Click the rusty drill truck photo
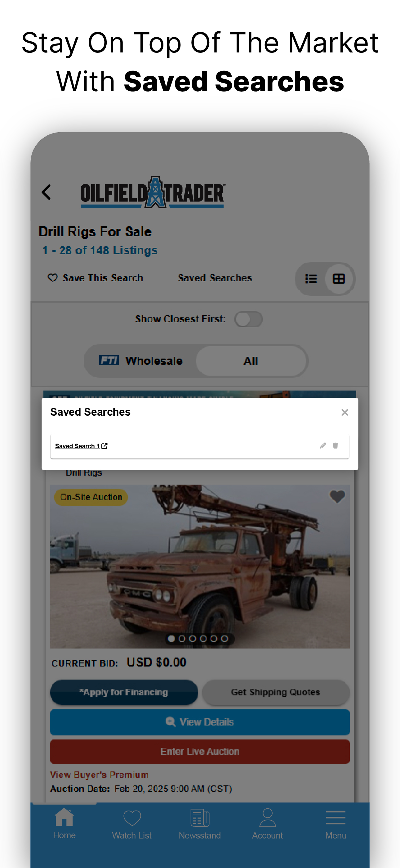 tap(200, 566)
